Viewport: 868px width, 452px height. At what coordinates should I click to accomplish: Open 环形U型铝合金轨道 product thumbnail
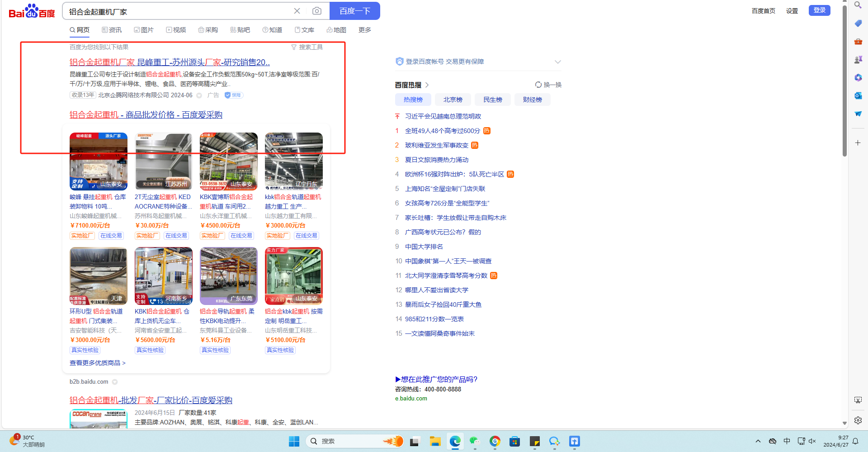tap(99, 276)
